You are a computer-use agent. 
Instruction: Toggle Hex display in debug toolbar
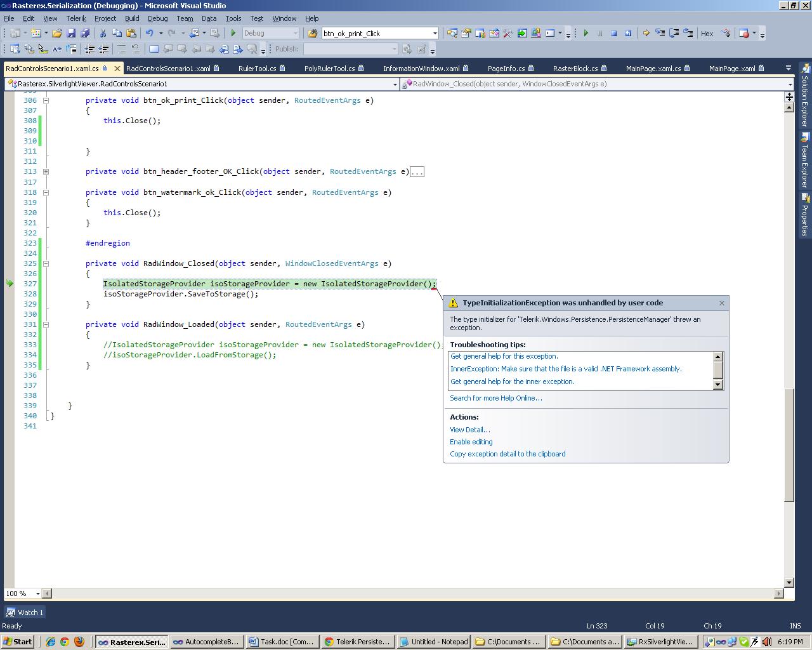707,34
